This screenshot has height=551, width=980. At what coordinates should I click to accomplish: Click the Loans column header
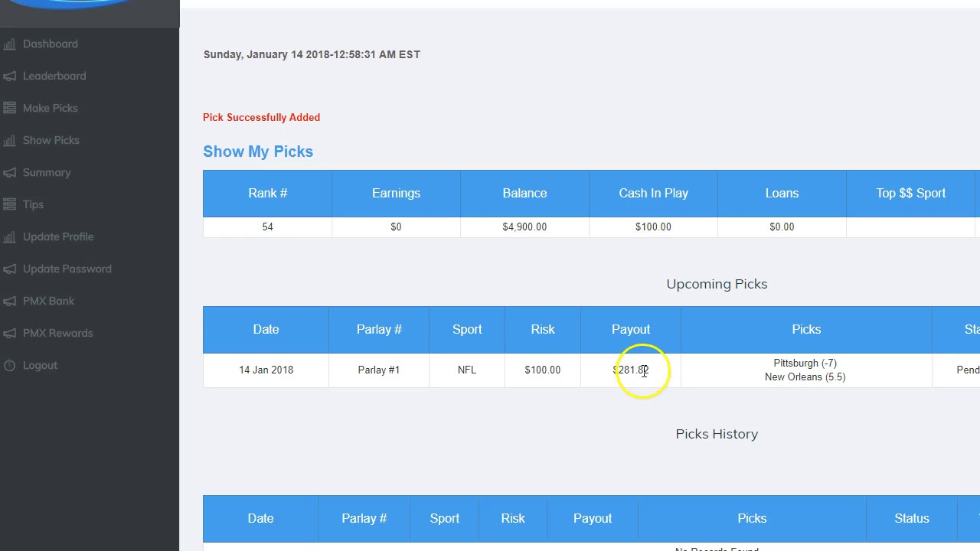(x=782, y=194)
